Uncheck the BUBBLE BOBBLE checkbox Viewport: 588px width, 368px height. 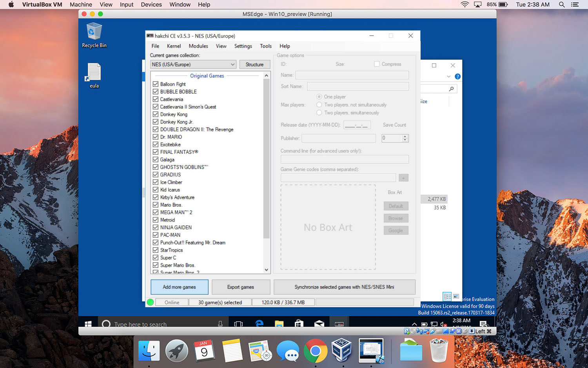[156, 91]
